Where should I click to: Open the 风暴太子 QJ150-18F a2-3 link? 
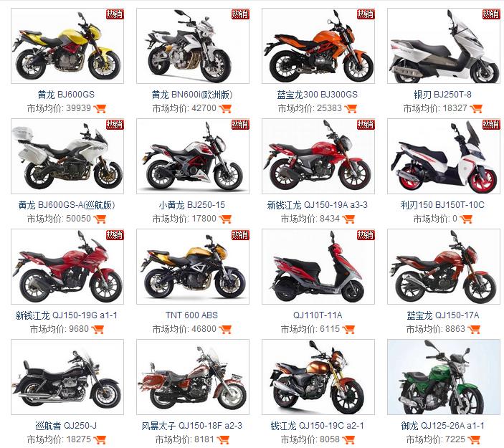(x=192, y=426)
